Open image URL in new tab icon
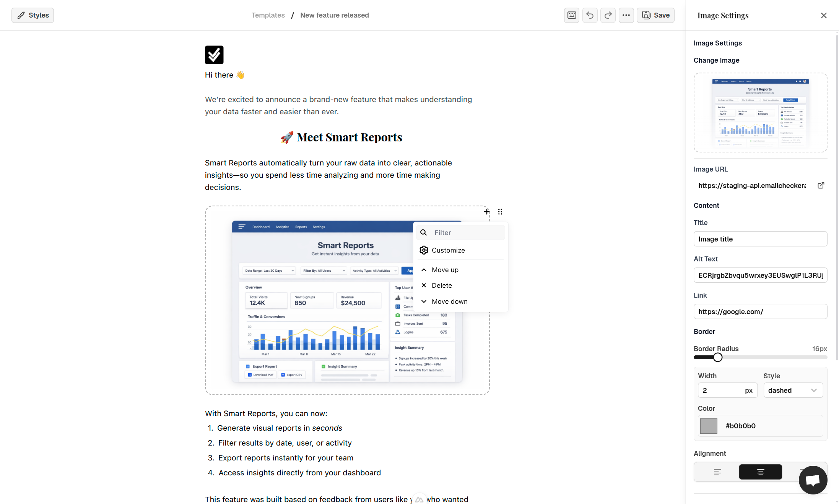Image resolution: width=839 pixels, height=504 pixels. 821,185
